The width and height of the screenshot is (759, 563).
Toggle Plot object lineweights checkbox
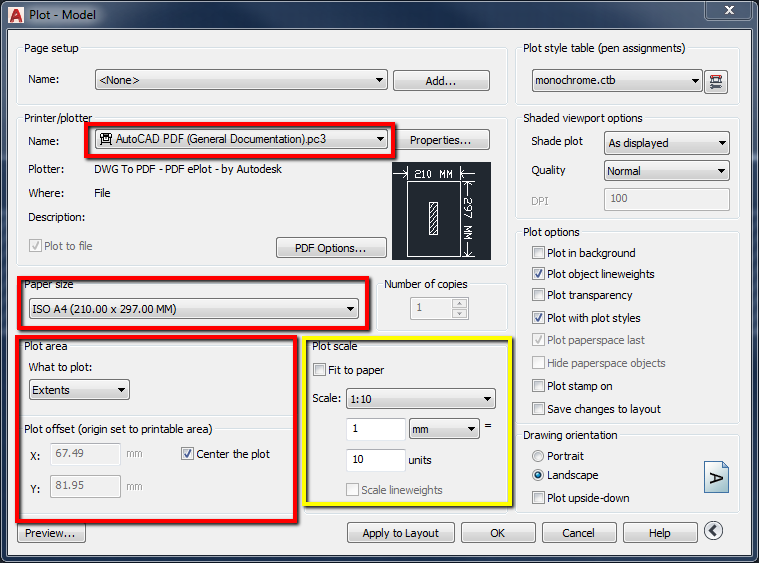(538, 274)
